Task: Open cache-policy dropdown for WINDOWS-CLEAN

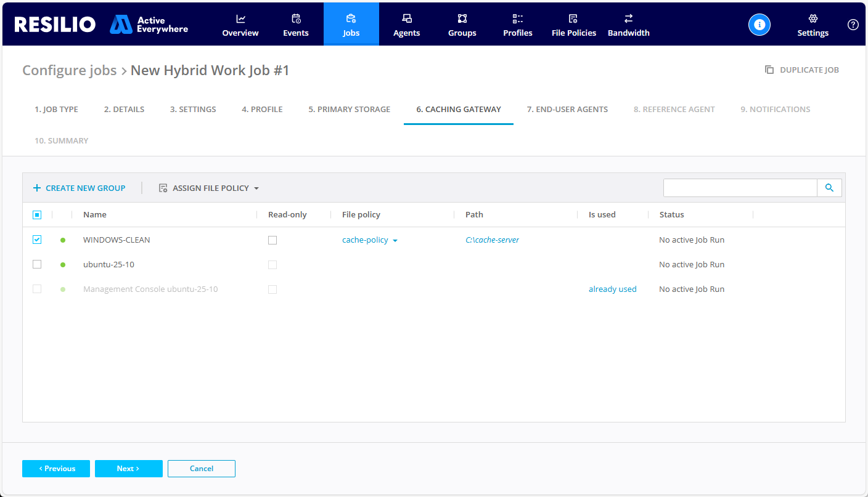Action: click(x=370, y=240)
